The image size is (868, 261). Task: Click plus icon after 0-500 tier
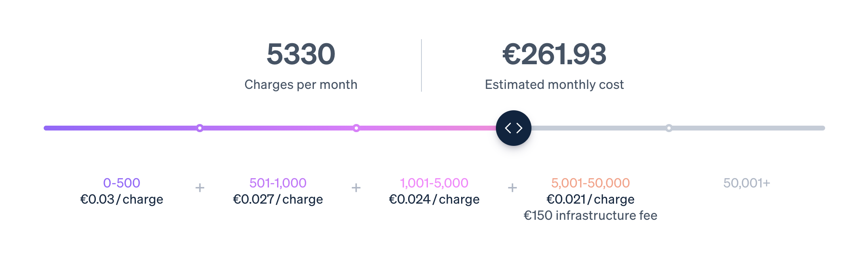[x=200, y=188]
